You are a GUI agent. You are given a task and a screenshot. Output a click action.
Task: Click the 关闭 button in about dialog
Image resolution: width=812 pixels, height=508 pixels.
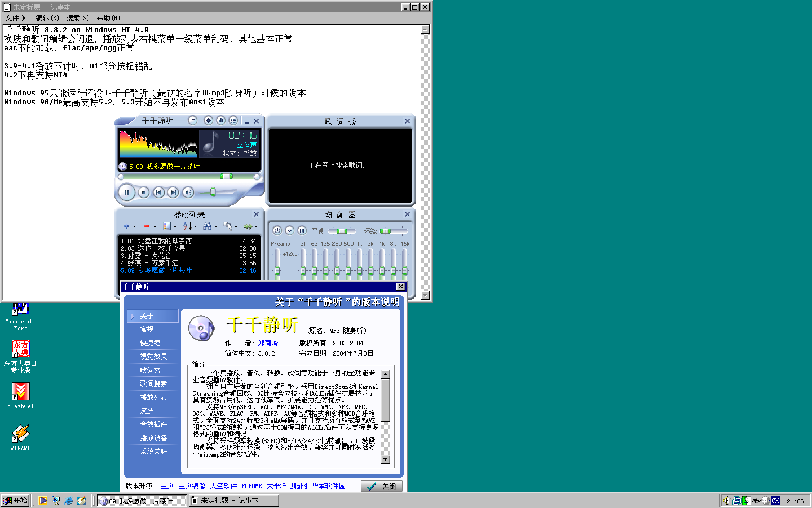382,486
